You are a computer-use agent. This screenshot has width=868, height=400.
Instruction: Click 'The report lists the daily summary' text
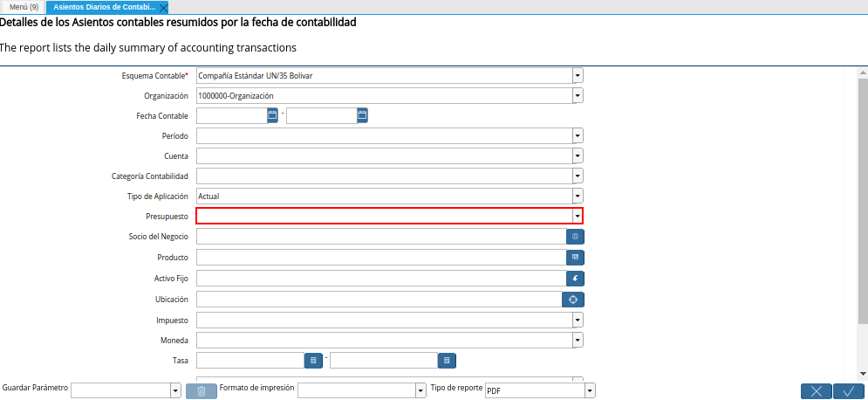point(147,48)
